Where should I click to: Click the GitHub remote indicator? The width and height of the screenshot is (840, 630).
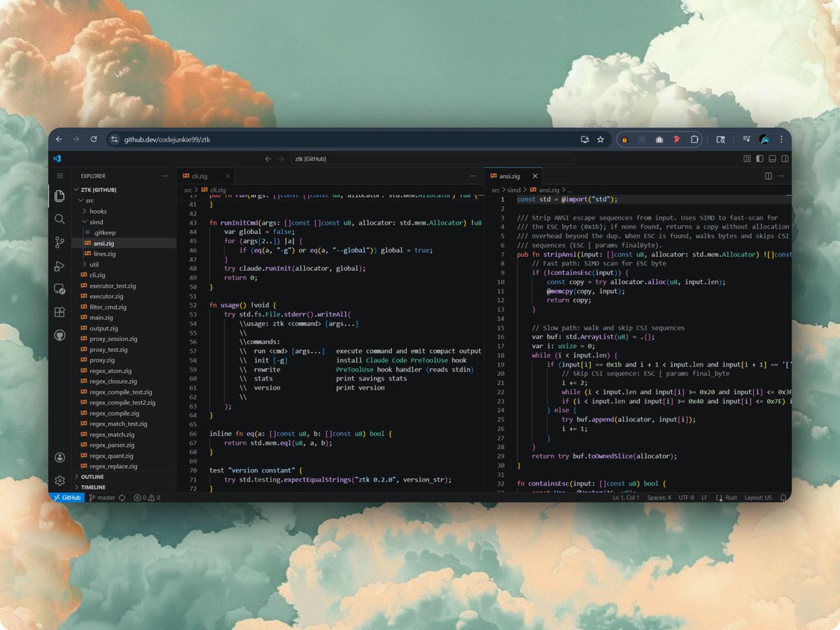tap(66, 498)
